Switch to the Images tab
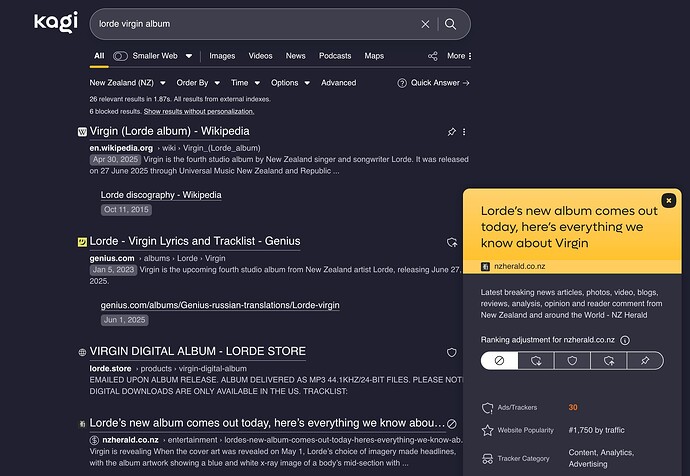Image resolution: width=690 pixels, height=476 pixels. 222,56
